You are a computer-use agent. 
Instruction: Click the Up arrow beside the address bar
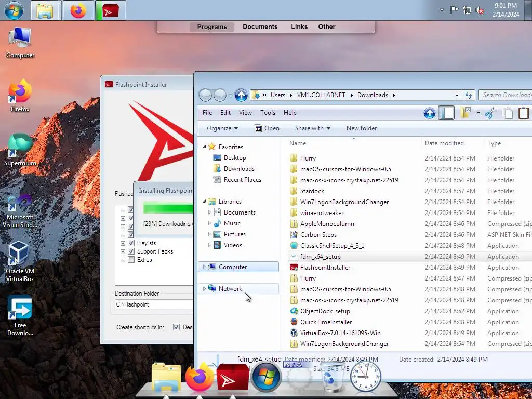tap(241, 96)
